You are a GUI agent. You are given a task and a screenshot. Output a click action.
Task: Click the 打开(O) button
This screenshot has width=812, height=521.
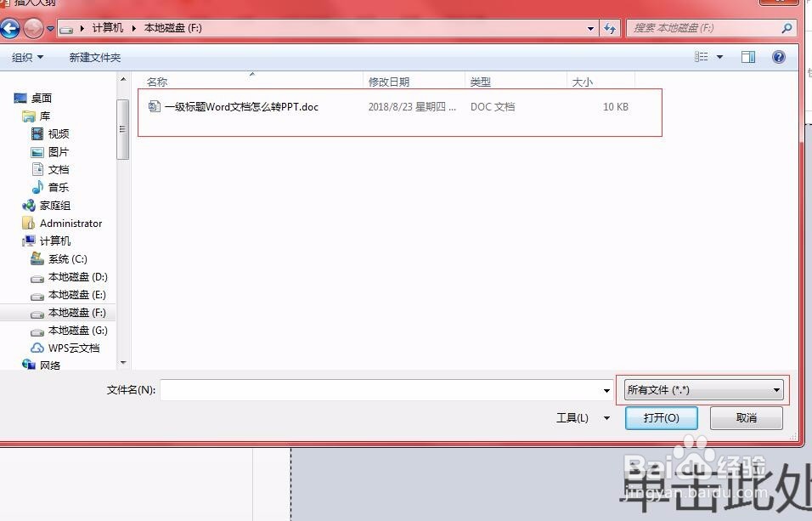[x=662, y=418]
